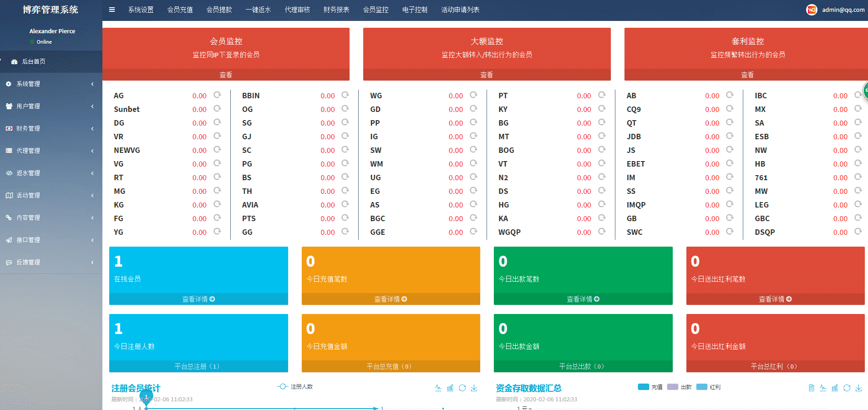Restore the 注册会员统计 chart
This screenshot has width=868, height=410.
pos(462,388)
